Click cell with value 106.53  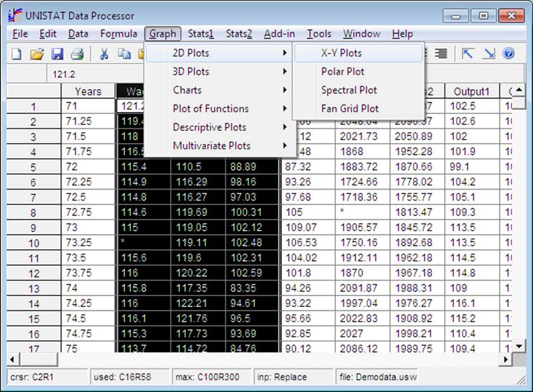pos(308,243)
